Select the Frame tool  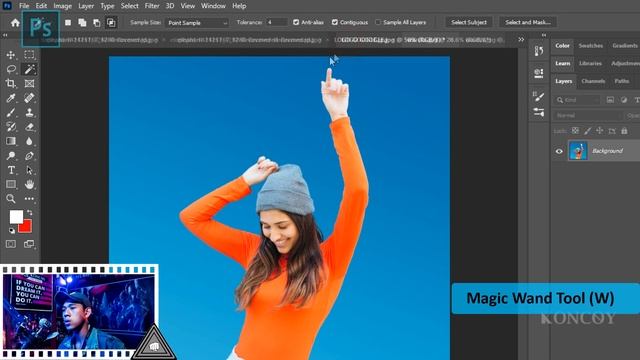29,84
